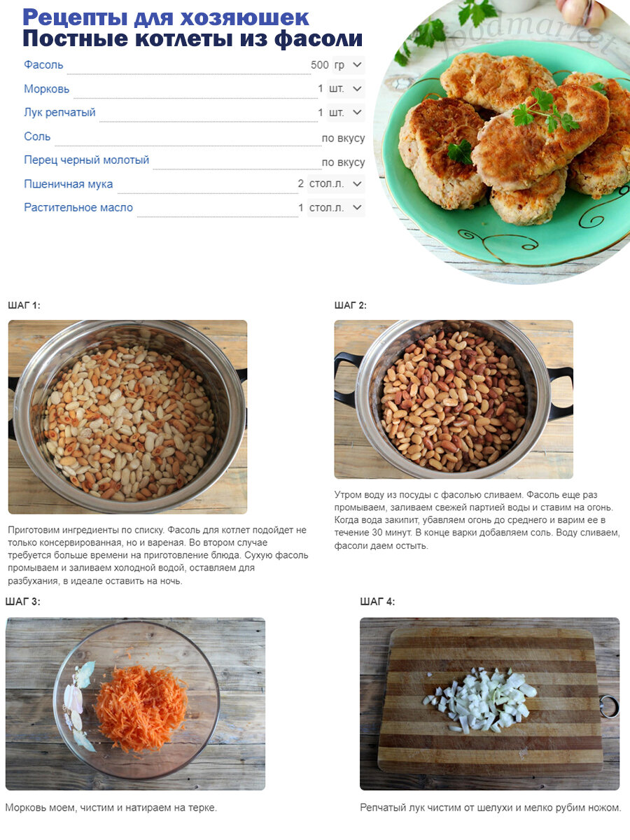
Task: Click the Растительное масло ingredient link
Action: (78, 208)
